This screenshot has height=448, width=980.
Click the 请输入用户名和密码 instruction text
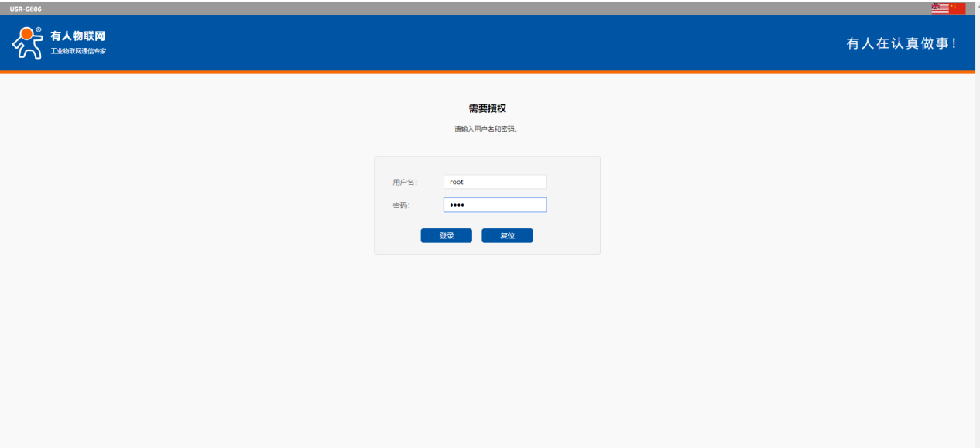click(x=486, y=129)
